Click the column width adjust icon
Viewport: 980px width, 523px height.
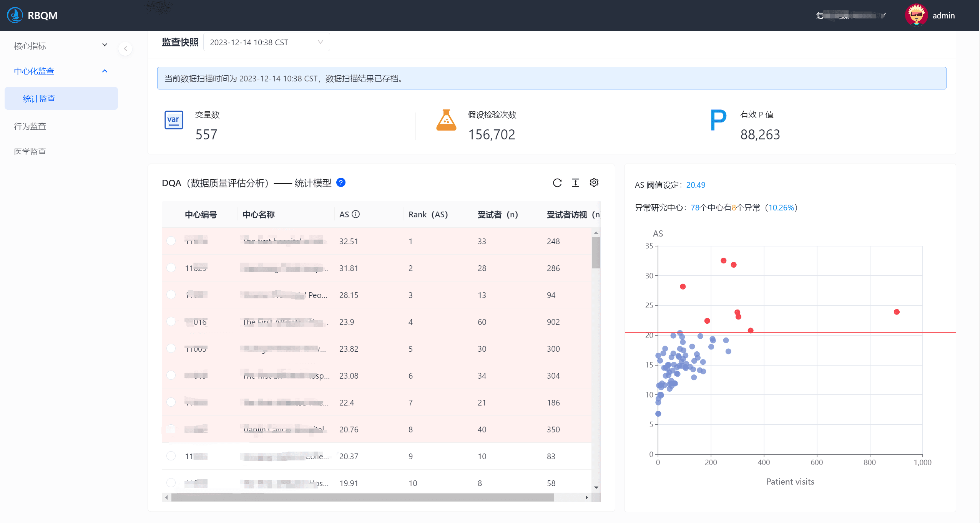click(575, 183)
